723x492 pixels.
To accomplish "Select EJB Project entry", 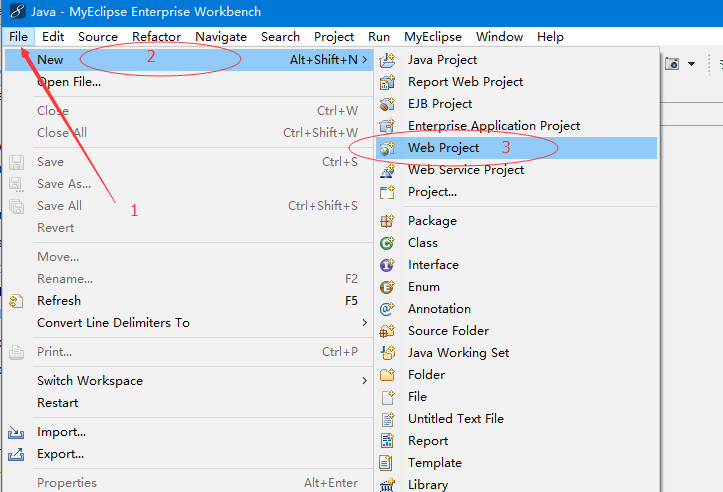I will click(x=516, y=104).
